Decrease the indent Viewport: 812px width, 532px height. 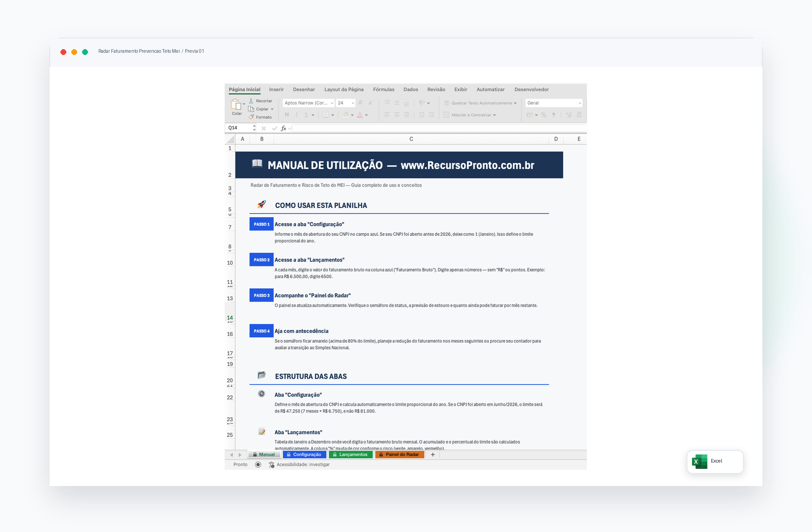click(x=421, y=115)
